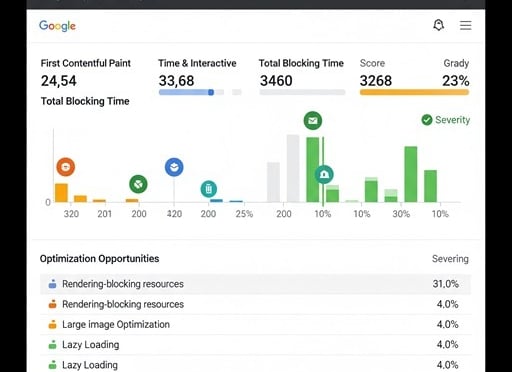
Task: Click the green Severity checkmark icon
Action: pos(427,120)
